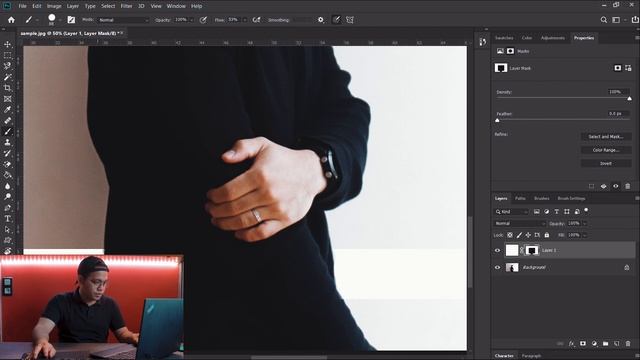Select the Rectangular Marquee tool
The image size is (640, 360).
pos(7,55)
